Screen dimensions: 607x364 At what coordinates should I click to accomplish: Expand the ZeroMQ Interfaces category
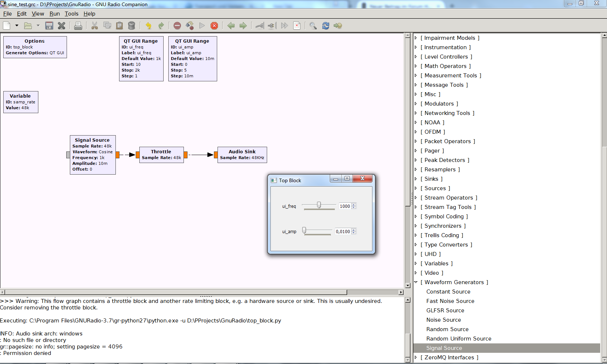[416, 357]
